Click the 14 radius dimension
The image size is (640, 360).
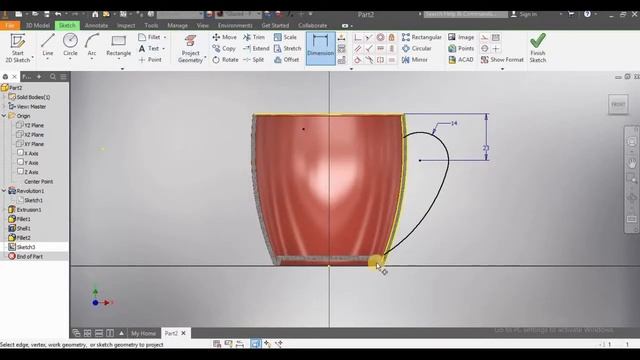click(x=454, y=123)
